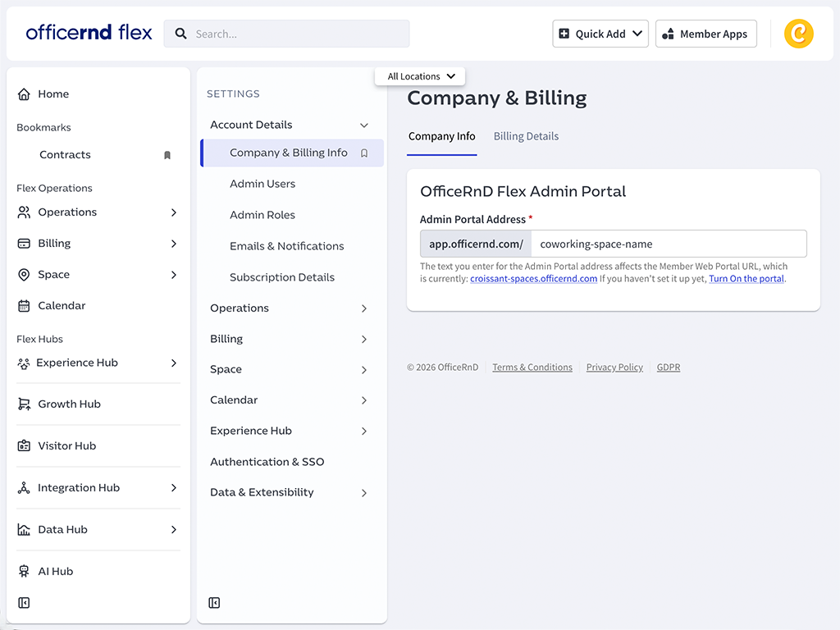Click the Integration Hub nodes icon
The image size is (840, 630).
click(x=24, y=488)
